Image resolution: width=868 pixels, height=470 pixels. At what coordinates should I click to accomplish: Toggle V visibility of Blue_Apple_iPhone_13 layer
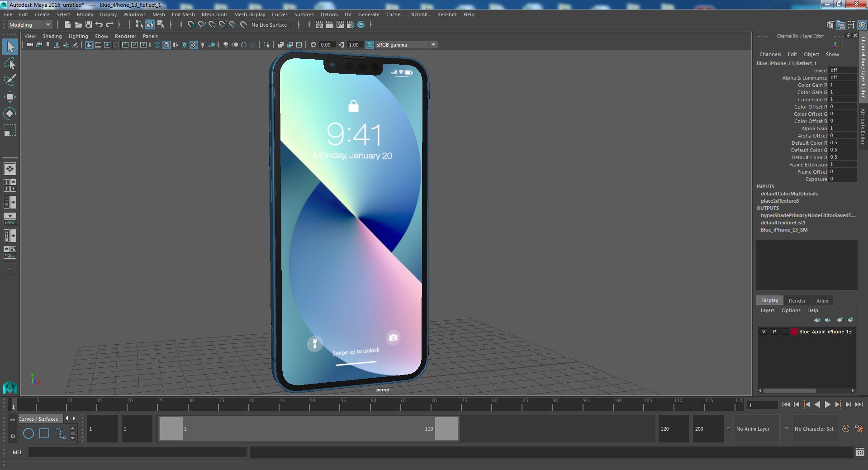pyautogui.click(x=764, y=332)
